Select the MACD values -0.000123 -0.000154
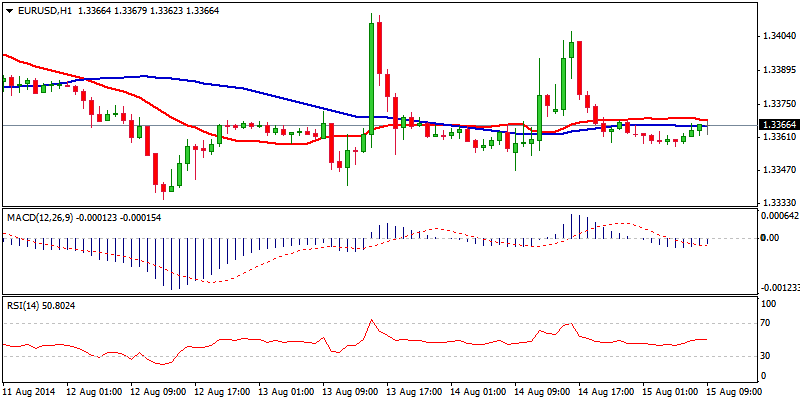 119,218
